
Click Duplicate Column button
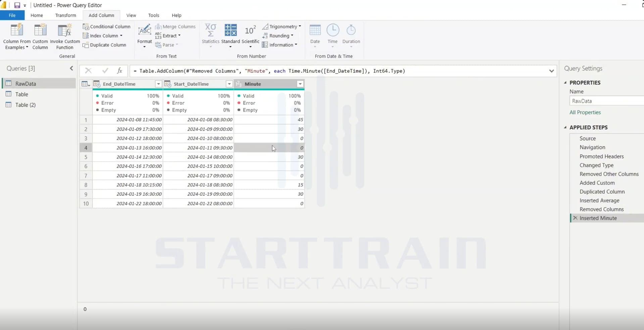[105, 45]
